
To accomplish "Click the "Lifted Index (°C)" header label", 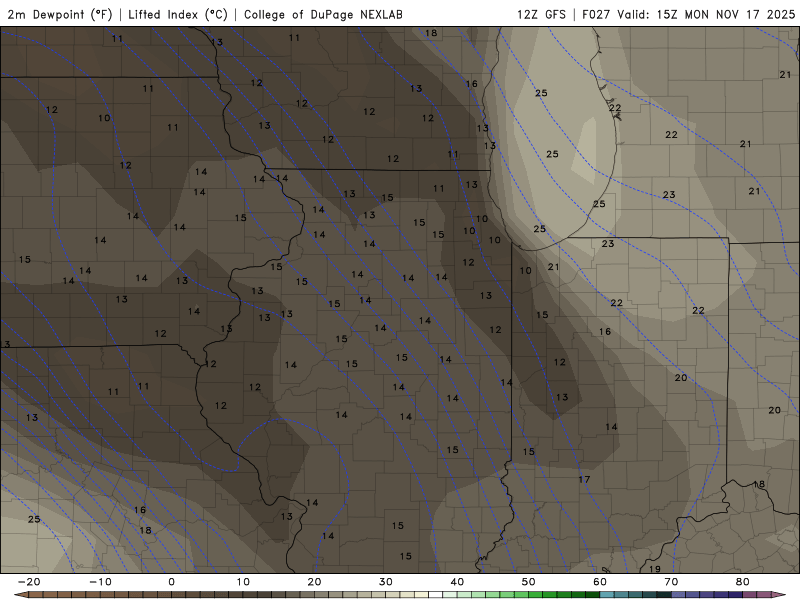I will pos(178,14).
